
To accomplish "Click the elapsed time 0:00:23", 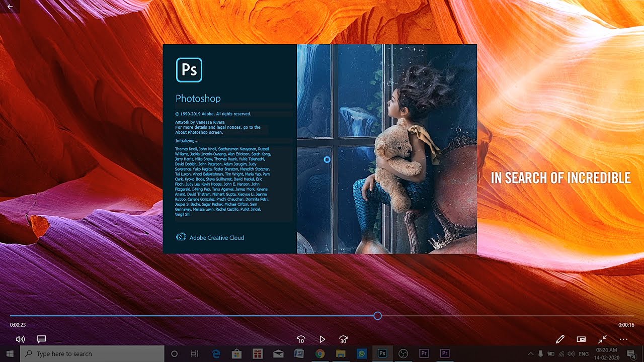I will point(18,325).
